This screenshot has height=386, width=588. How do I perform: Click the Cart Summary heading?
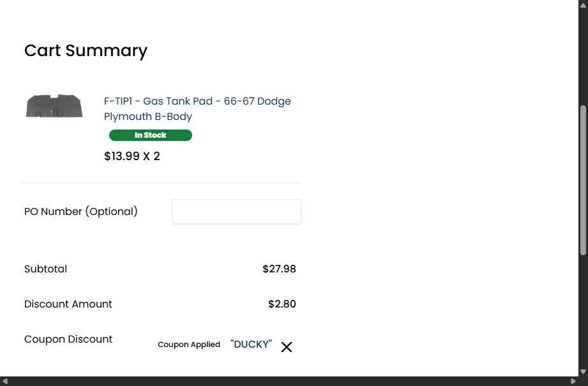pyautogui.click(x=86, y=50)
